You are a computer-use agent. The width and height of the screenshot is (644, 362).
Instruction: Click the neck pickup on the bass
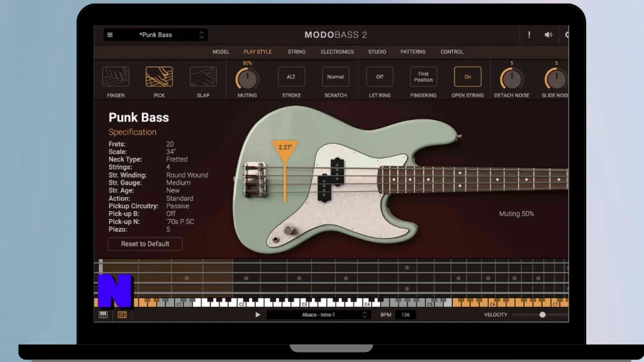pos(331,179)
